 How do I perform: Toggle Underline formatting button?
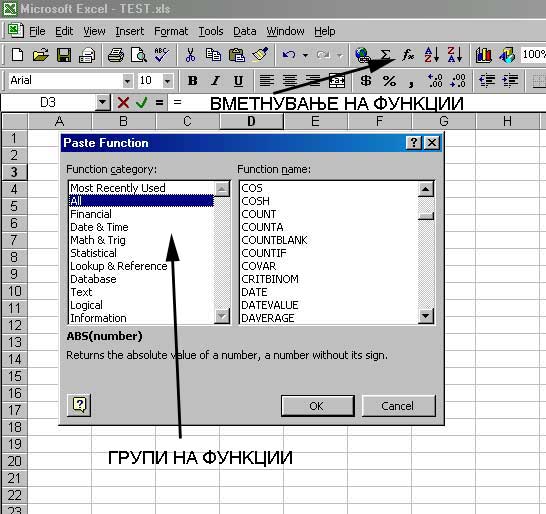[238, 81]
